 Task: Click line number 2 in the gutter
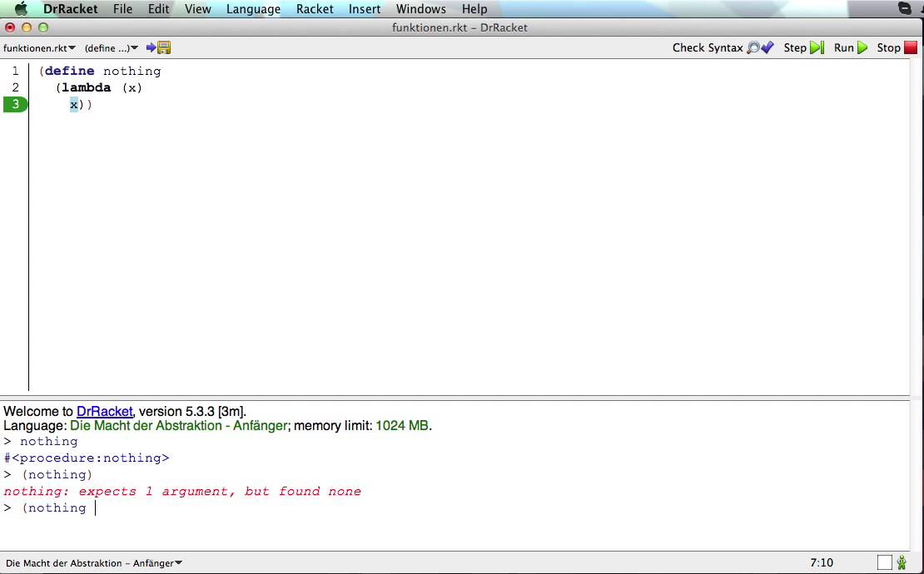tap(15, 87)
